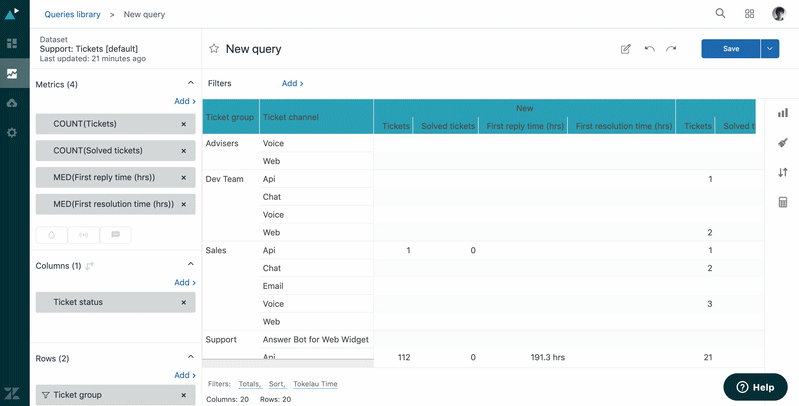Collapse the Columns panel
This screenshot has width=799, height=406.
pos(190,266)
